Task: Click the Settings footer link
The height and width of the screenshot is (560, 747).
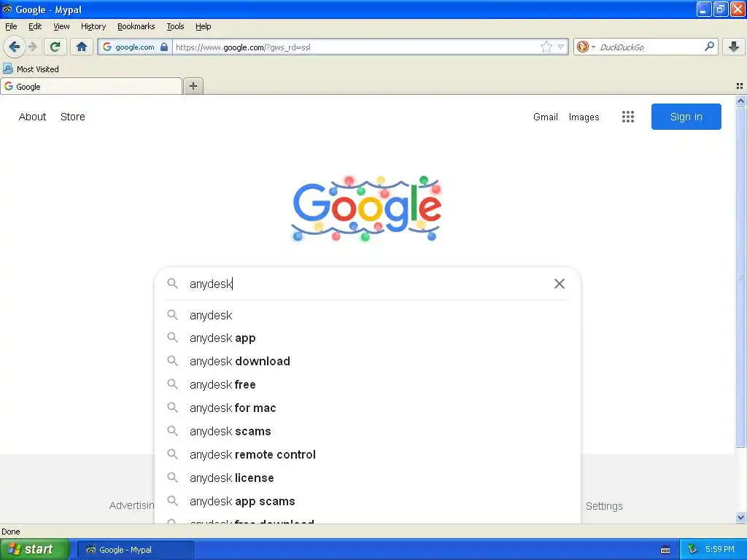Action: click(604, 506)
